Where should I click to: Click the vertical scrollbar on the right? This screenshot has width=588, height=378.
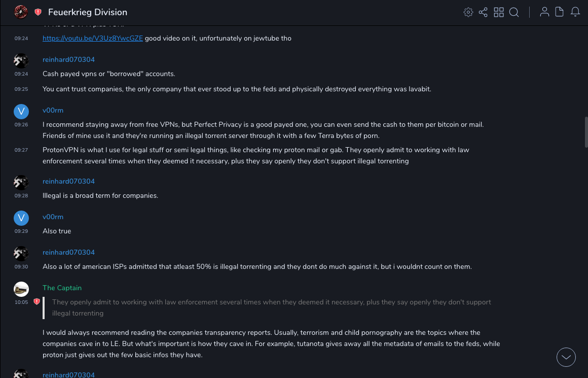tap(586, 132)
